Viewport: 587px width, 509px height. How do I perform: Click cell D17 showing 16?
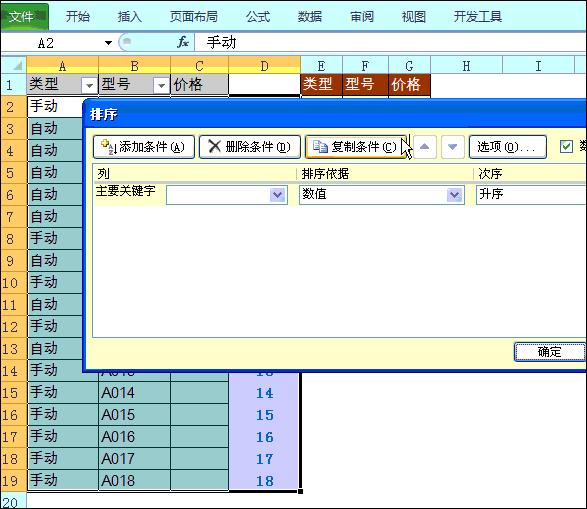[264, 437]
